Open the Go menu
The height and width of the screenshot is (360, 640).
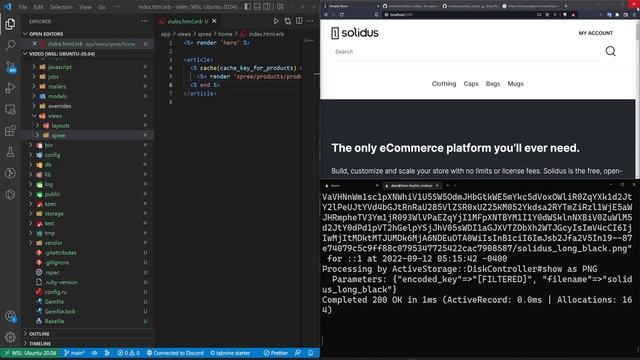pyautogui.click(x=102, y=7)
